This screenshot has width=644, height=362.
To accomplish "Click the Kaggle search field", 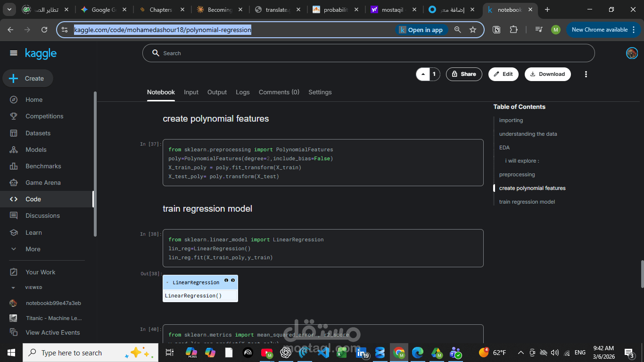I will (x=368, y=53).
